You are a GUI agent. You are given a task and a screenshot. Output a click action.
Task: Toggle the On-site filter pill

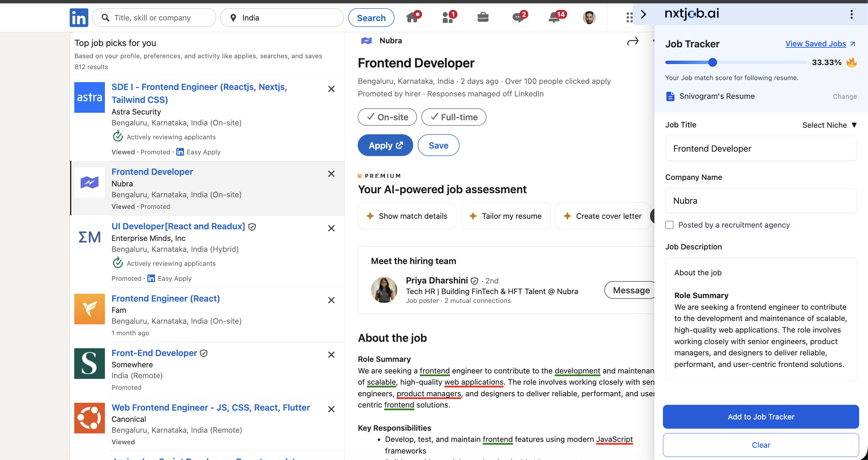click(387, 117)
